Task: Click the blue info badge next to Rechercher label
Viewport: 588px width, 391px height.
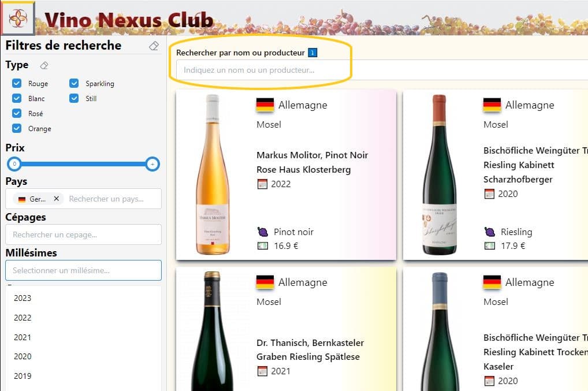Action: point(312,53)
